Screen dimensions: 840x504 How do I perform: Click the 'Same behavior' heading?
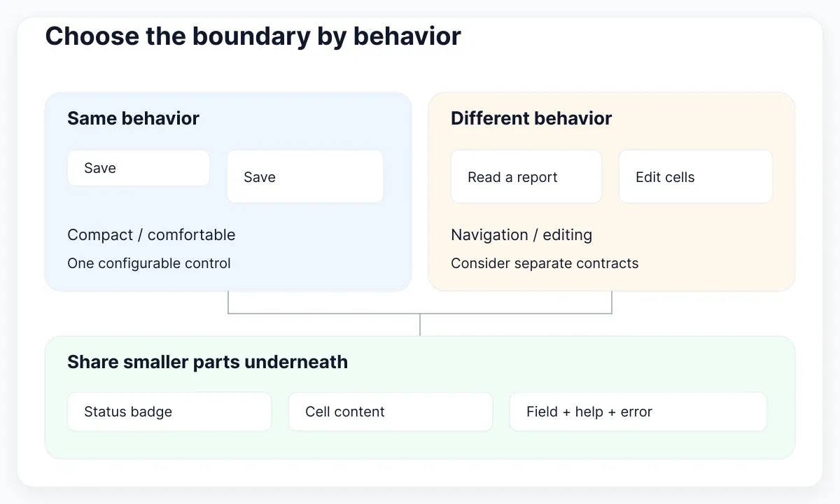[x=133, y=118]
